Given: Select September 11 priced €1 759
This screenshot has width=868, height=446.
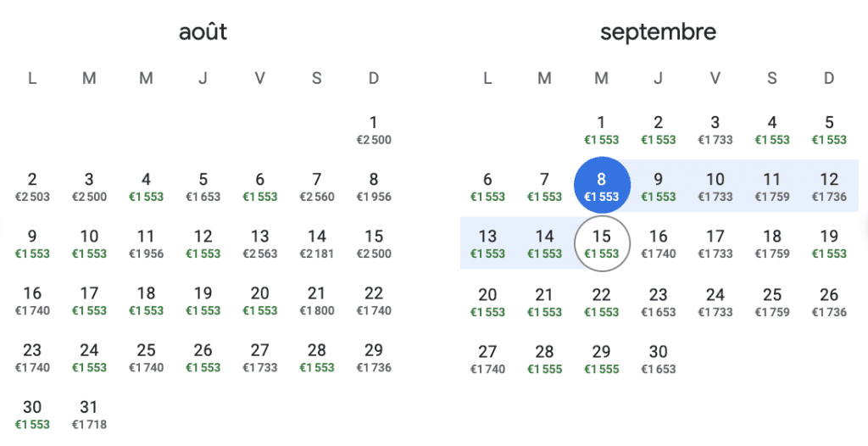Looking at the screenshot, I should click(x=771, y=187).
